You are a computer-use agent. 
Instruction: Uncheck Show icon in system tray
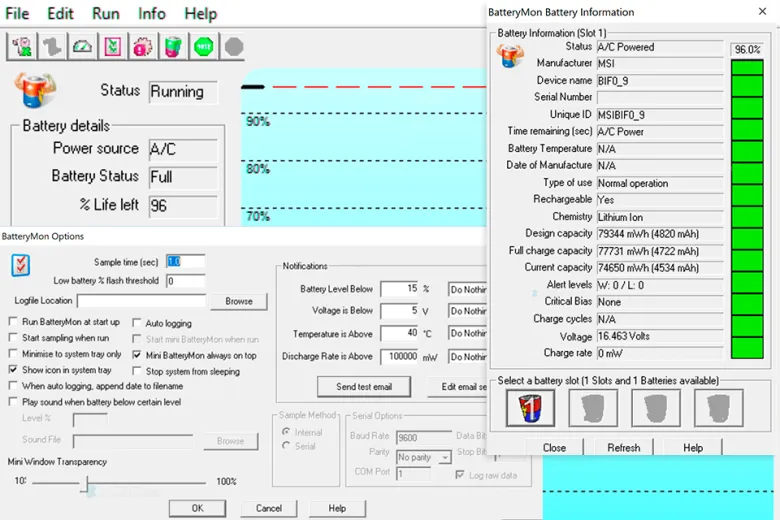tap(13, 370)
